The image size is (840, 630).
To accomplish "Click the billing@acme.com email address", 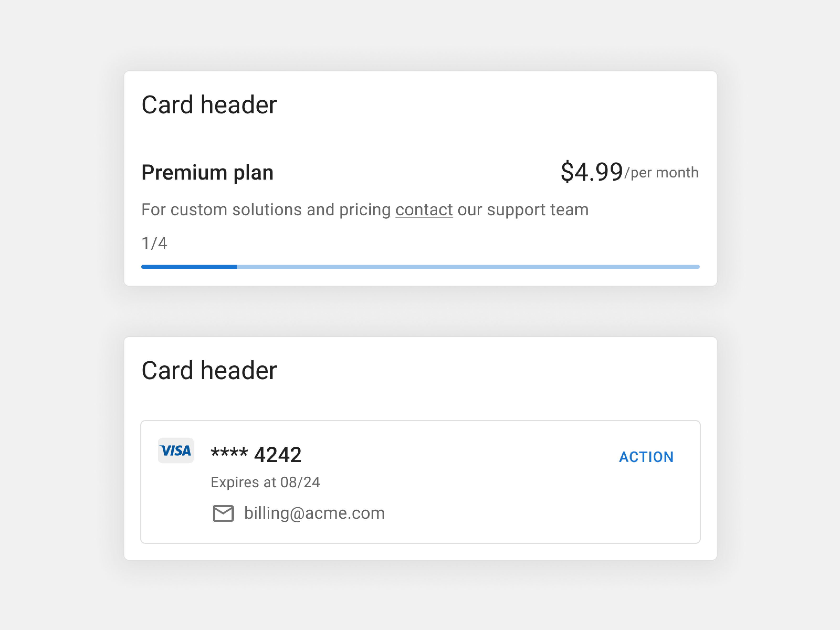I will coord(314,513).
